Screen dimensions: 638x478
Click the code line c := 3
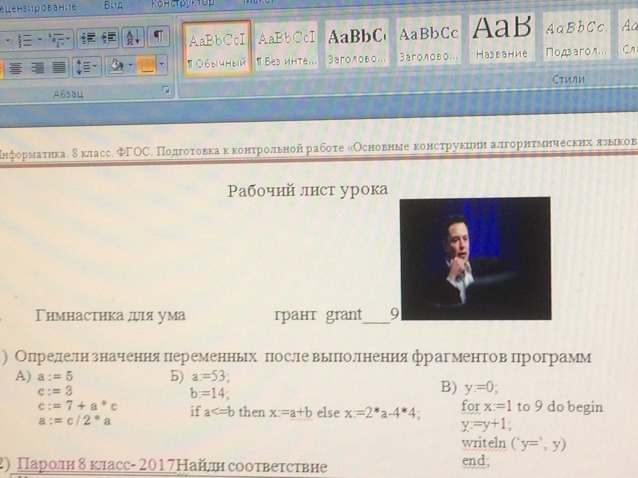coord(55,391)
